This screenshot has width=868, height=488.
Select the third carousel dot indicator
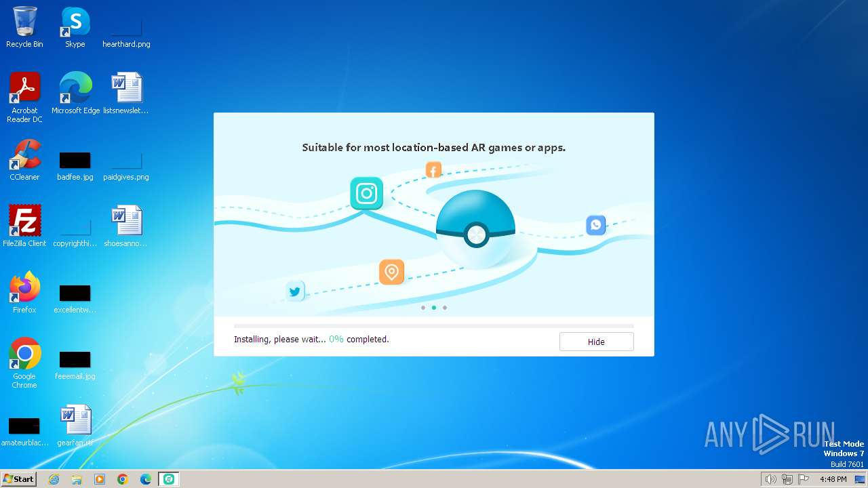(x=445, y=308)
